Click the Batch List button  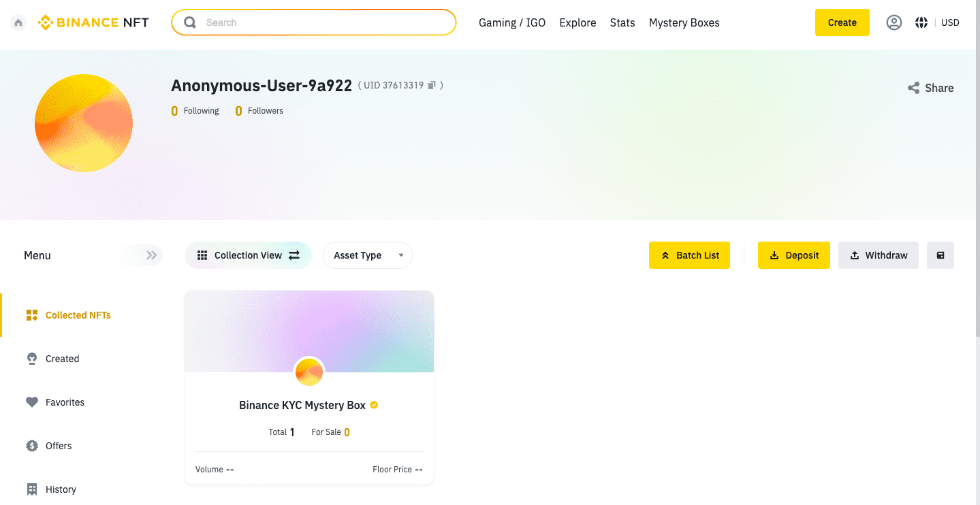point(689,255)
